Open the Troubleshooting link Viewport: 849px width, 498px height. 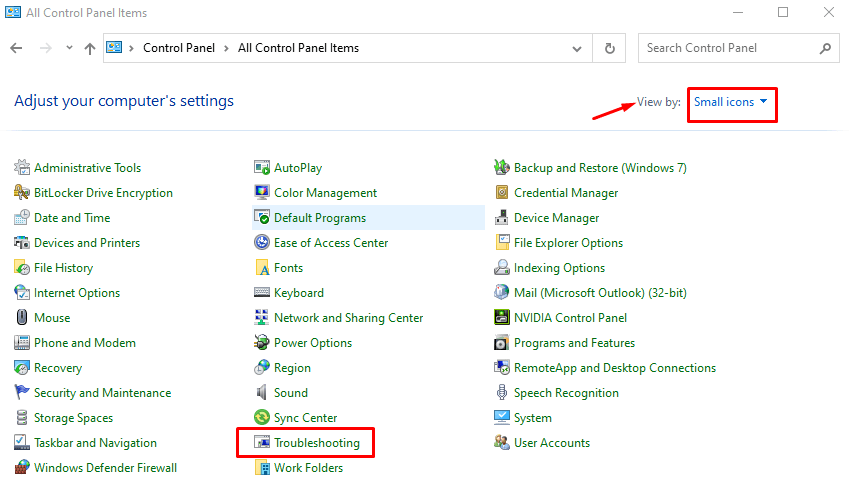(x=316, y=443)
